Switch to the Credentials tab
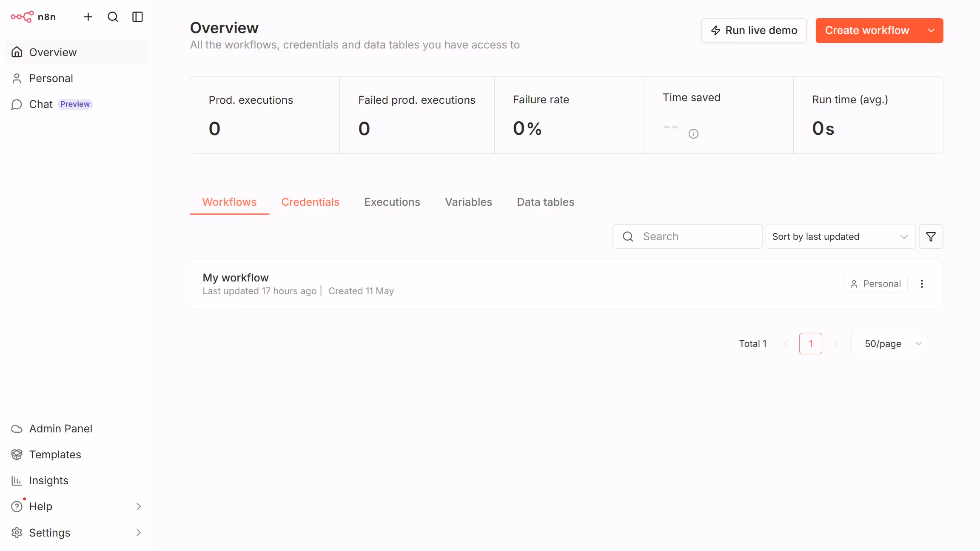980x551 pixels. [x=310, y=202]
